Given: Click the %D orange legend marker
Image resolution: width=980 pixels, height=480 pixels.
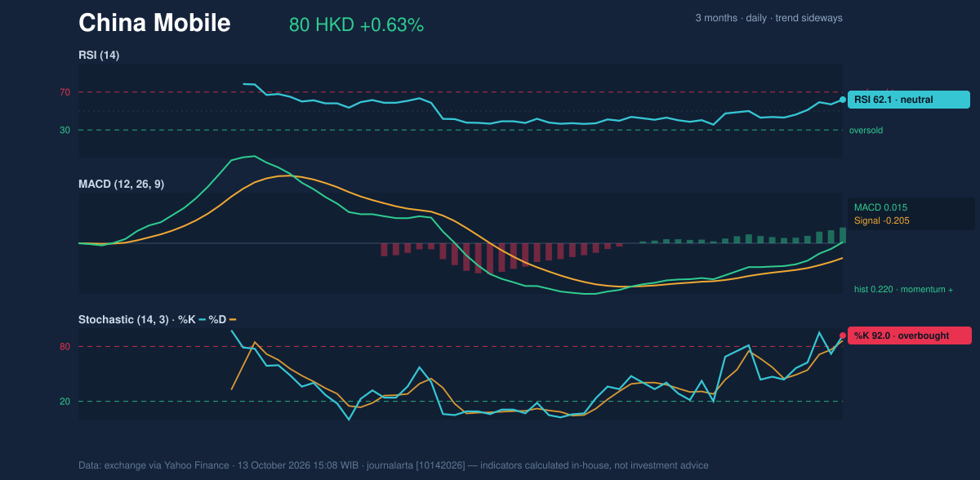Looking at the screenshot, I should [232, 320].
